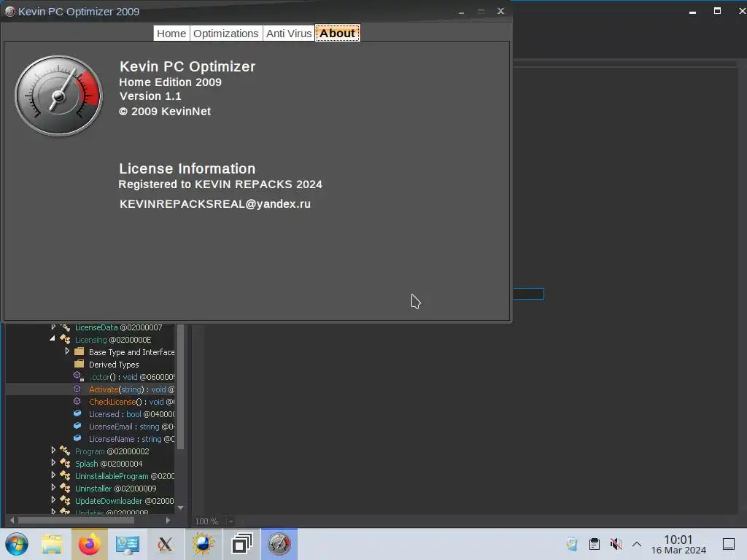Viewport: 747px width, 560px height.
Task: Click the UpdateDownloader class icon
Action: coord(65,500)
